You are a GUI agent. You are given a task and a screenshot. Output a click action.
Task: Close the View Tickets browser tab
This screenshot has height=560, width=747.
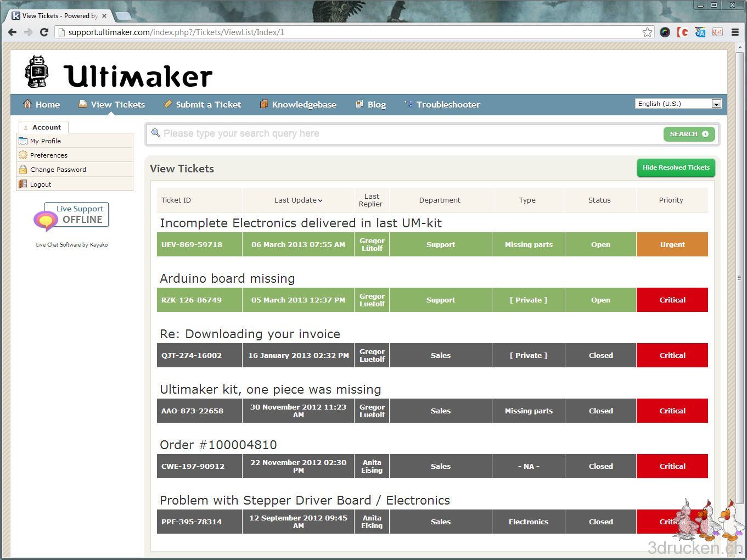[x=104, y=16]
